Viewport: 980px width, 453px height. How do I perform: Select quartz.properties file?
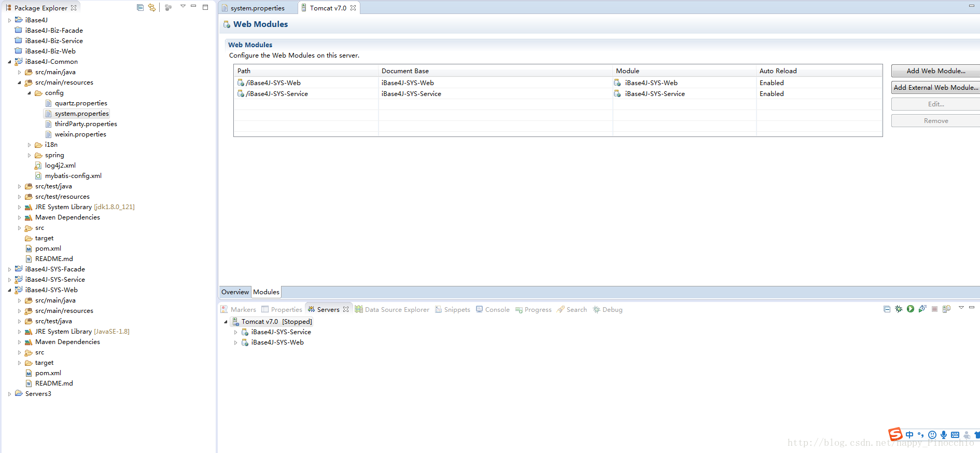click(x=81, y=103)
